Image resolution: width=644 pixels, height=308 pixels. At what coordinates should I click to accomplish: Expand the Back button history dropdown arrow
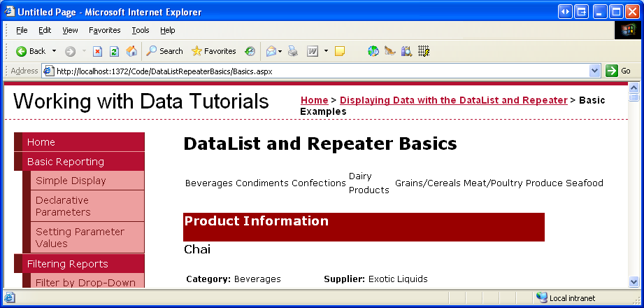point(54,51)
